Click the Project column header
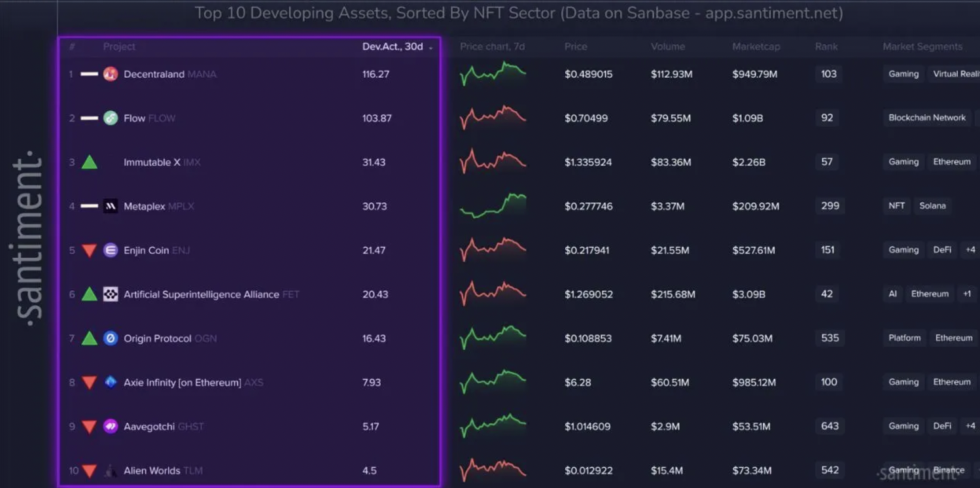 pyautogui.click(x=119, y=46)
